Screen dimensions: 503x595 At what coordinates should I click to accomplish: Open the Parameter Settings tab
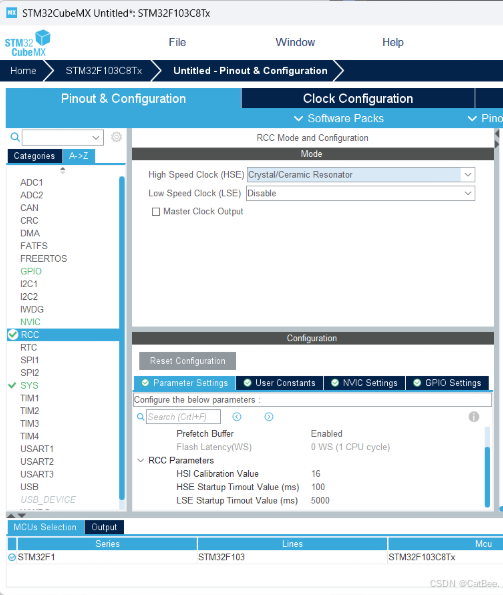[x=185, y=383]
